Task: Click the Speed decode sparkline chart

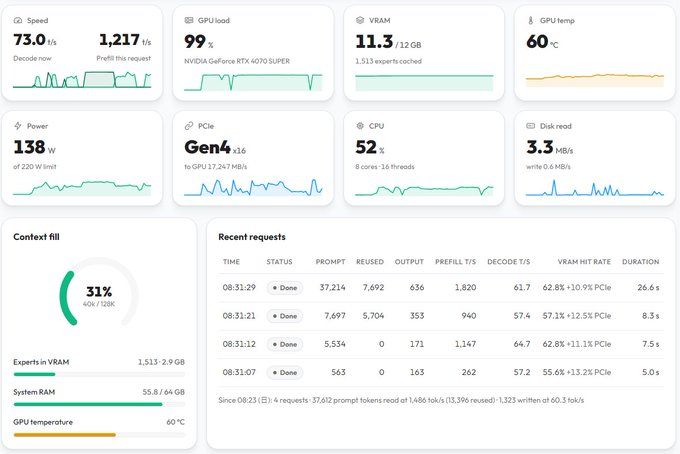Action: [x=82, y=80]
